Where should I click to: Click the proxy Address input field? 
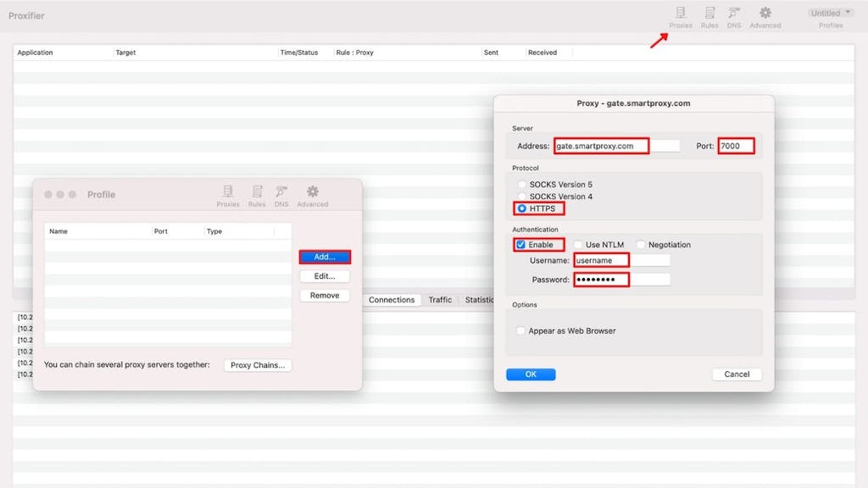pyautogui.click(x=617, y=146)
